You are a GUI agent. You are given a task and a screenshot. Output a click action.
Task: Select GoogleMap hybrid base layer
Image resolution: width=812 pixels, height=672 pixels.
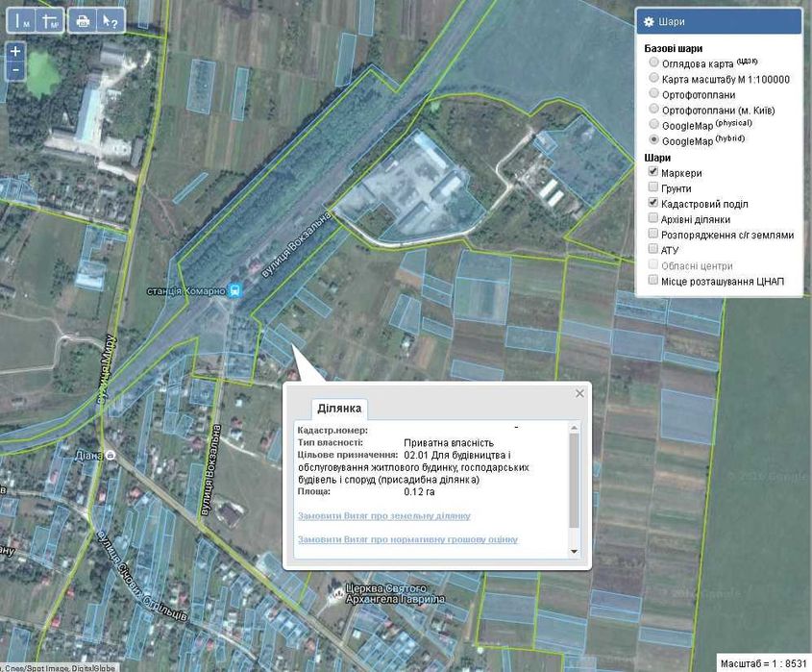[x=653, y=140]
